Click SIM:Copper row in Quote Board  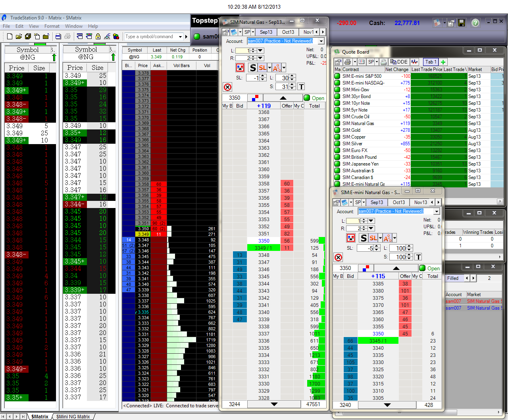(419, 137)
